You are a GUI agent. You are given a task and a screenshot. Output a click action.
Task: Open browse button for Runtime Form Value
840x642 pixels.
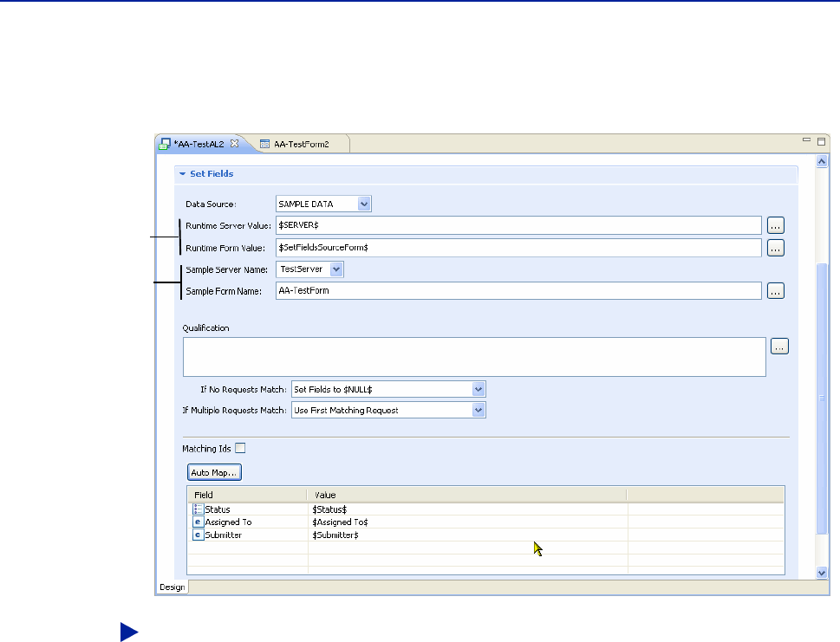(776, 248)
